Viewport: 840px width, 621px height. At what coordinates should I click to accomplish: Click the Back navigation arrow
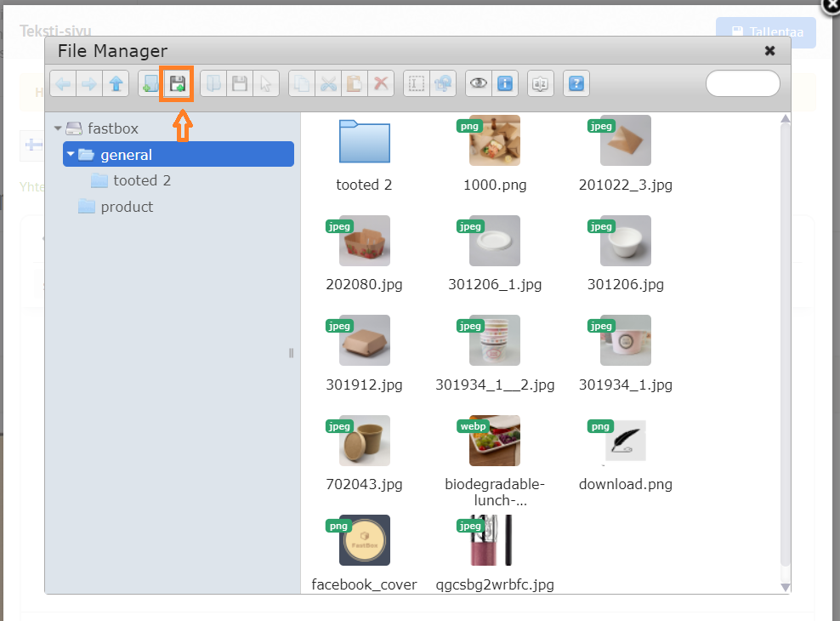pyautogui.click(x=63, y=83)
